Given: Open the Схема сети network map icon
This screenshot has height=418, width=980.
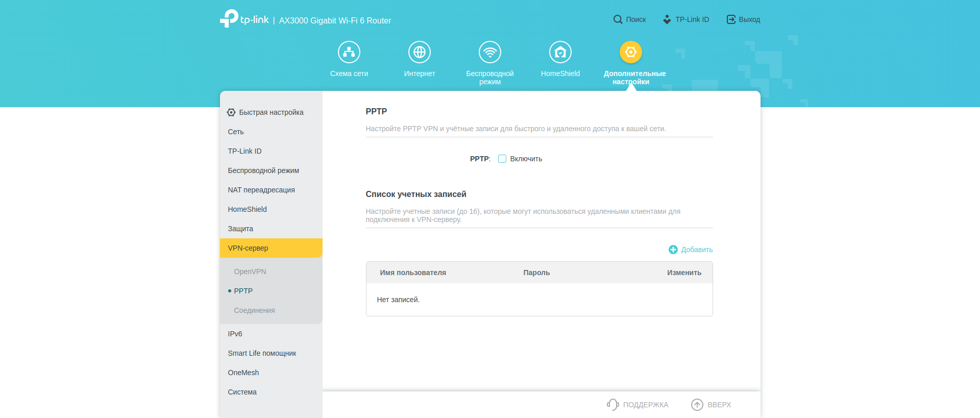Looking at the screenshot, I should click(x=349, y=52).
